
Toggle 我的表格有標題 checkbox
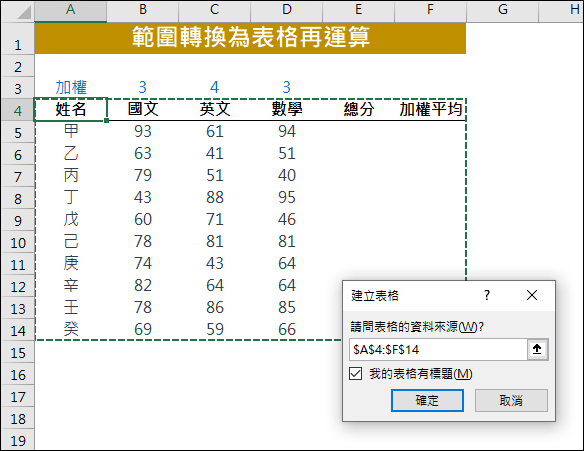tap(356, 374)
